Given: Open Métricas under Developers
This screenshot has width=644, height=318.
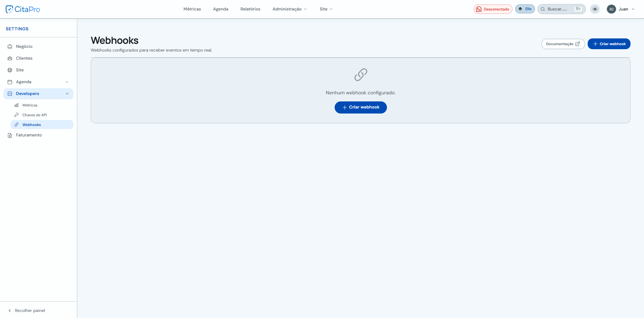Looking at the screenshot, I should [x=42, y=105].
